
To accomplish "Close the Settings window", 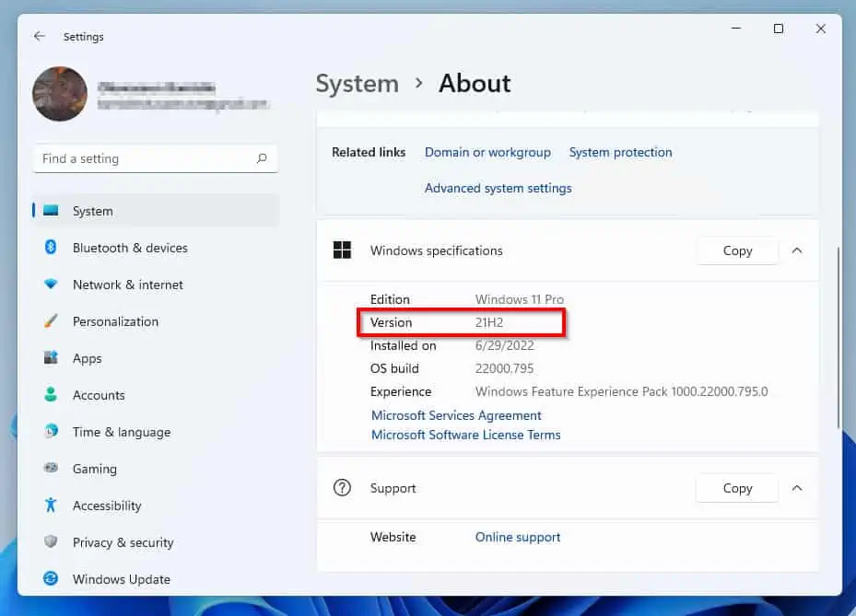I will click(x=820, y=29).
